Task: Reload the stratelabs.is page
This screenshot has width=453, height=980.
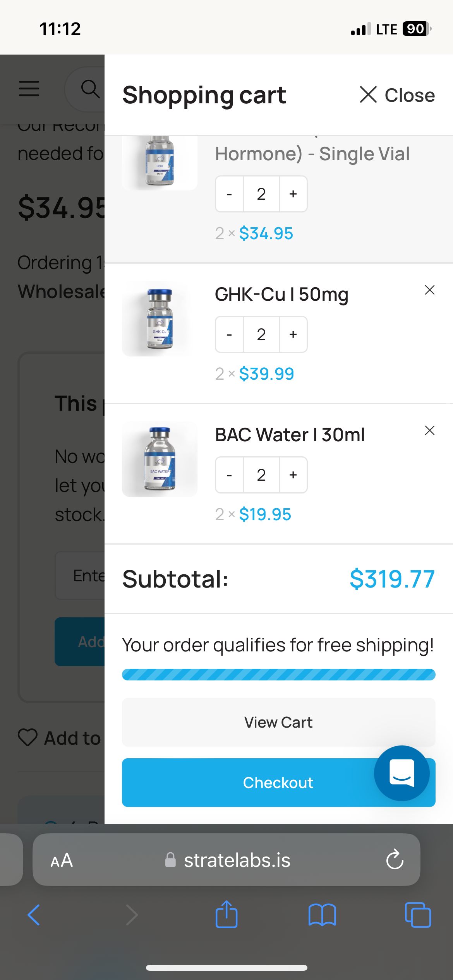Action: click(395, 860)
